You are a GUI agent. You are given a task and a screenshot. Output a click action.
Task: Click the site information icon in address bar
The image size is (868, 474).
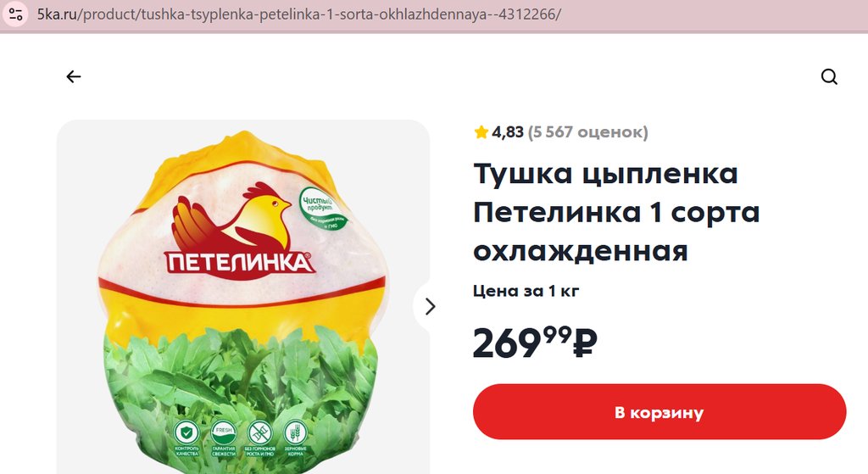click(15, 14)
